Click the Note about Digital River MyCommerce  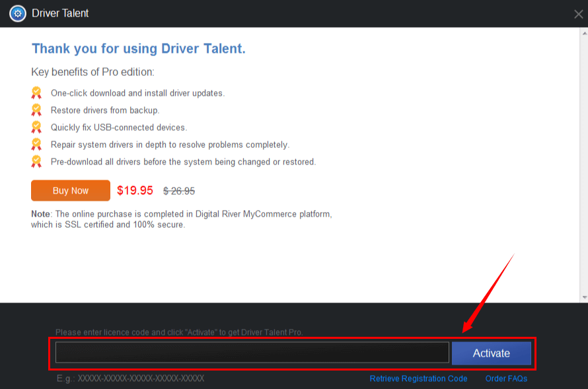click(182, 219)
